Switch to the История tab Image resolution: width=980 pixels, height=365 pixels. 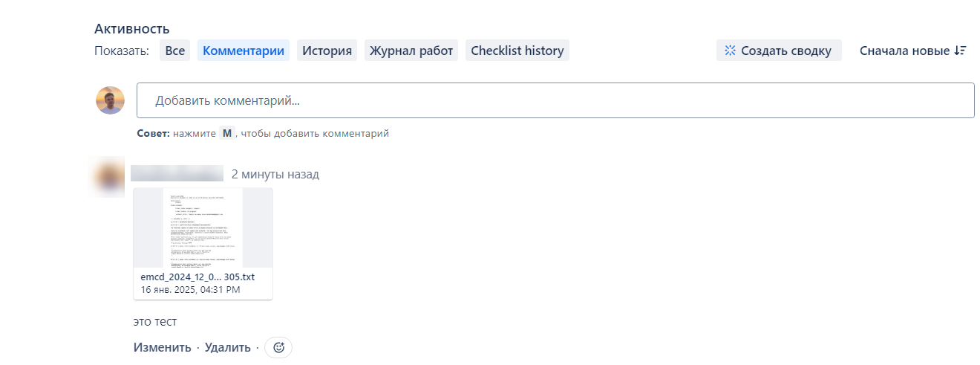click(327, 51)
